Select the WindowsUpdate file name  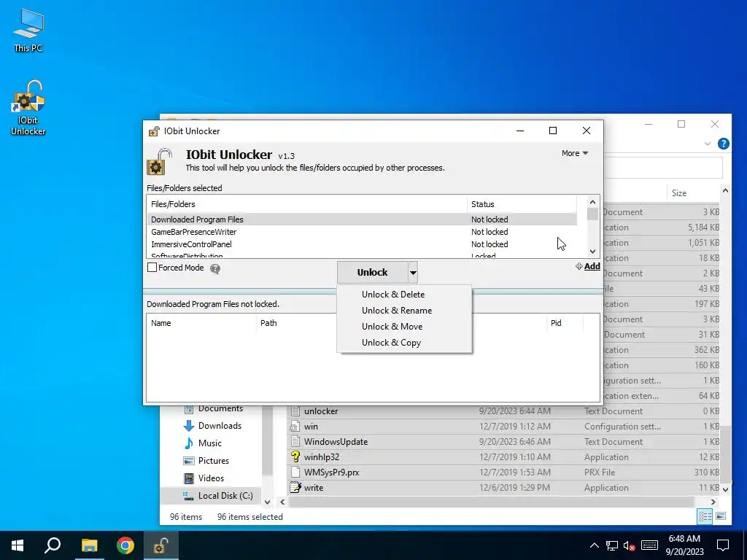(x=336, y=442)
